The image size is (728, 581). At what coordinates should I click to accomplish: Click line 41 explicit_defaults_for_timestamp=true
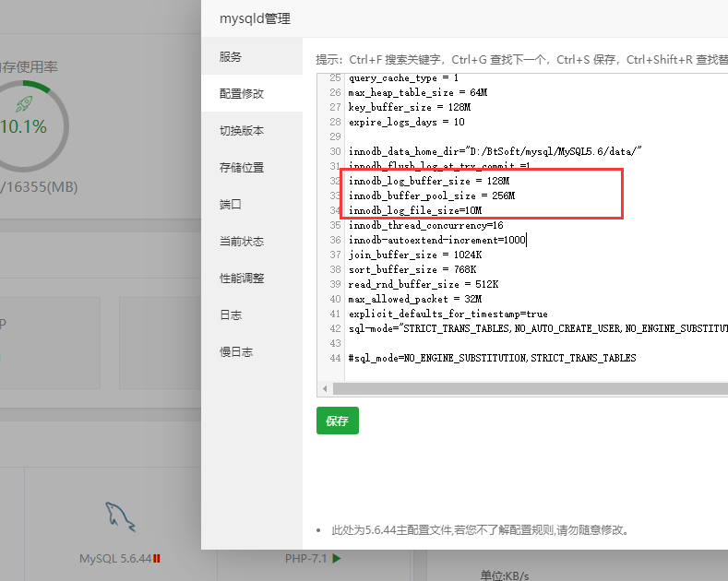click(448, 314)
